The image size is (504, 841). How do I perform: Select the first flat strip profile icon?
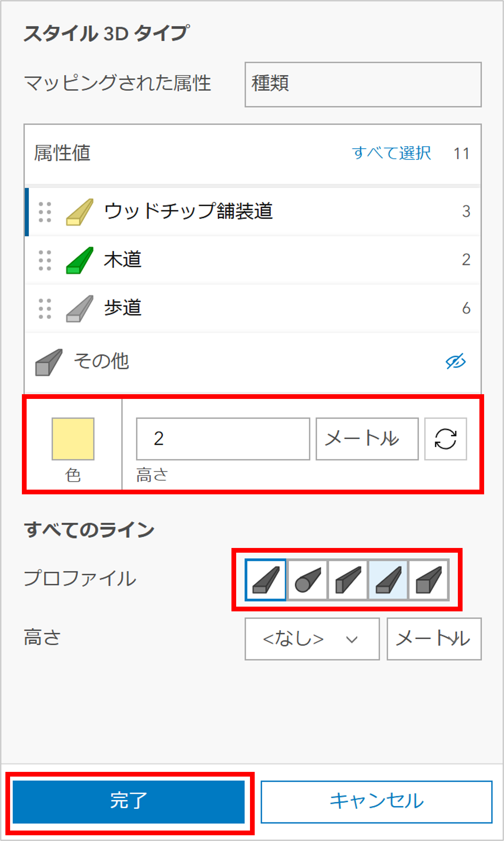pyautogui.click(x=265, y=580)
